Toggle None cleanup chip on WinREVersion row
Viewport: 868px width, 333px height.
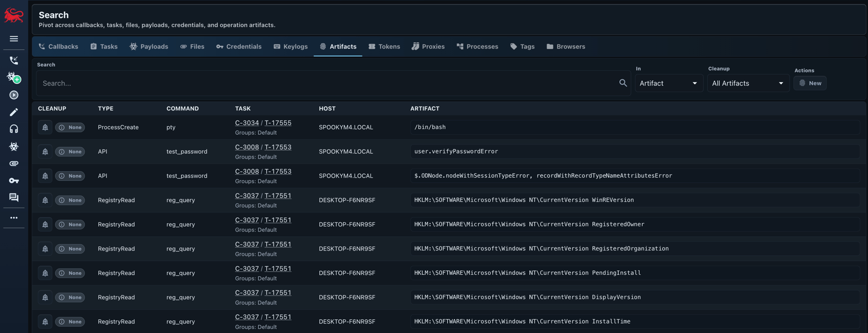coord(70,200)
